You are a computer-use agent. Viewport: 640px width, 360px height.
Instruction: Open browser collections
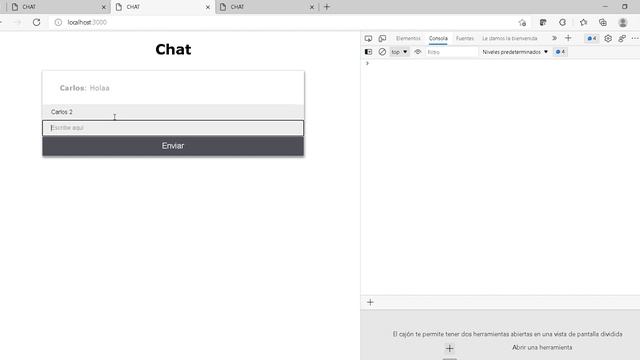(603, 22)
